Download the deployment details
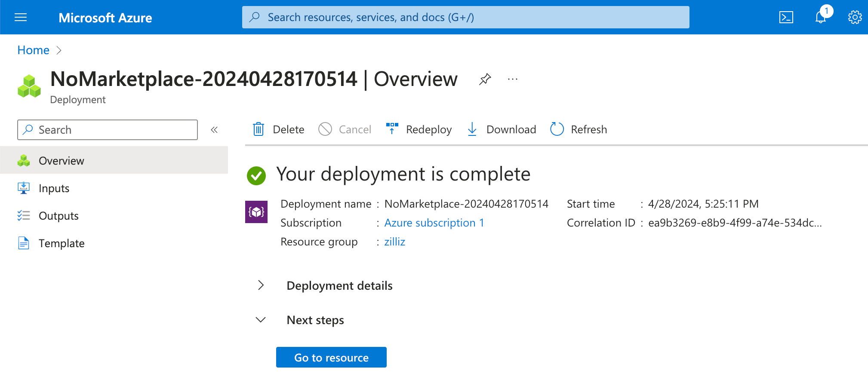This screenshot has width=868, height=380. 502,129
